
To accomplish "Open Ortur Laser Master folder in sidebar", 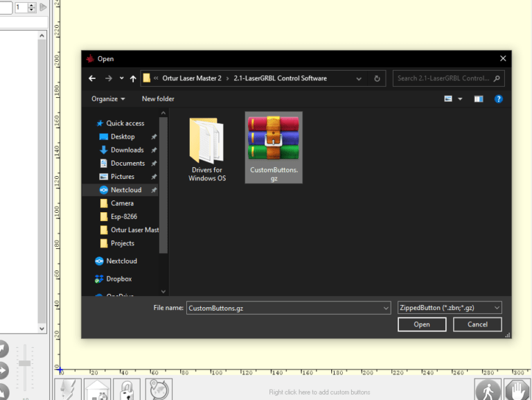I will (129, 230).
